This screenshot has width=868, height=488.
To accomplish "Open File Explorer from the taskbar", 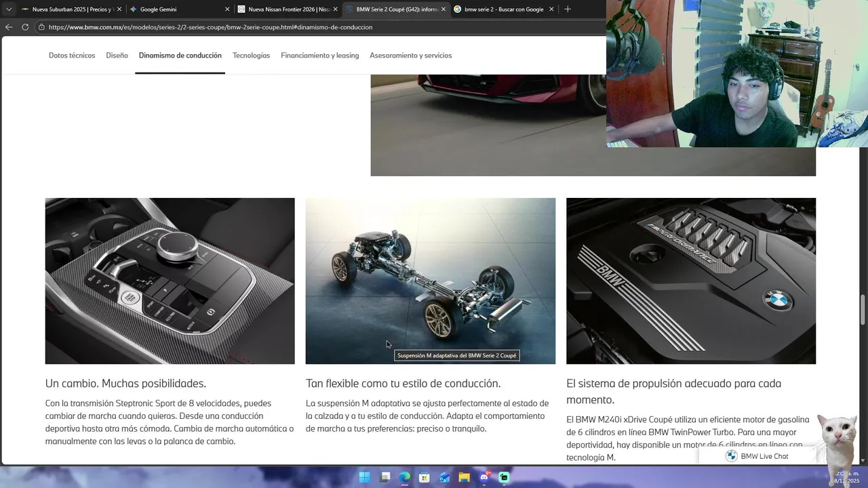I will pyautogui.click(x=464, y=477).
